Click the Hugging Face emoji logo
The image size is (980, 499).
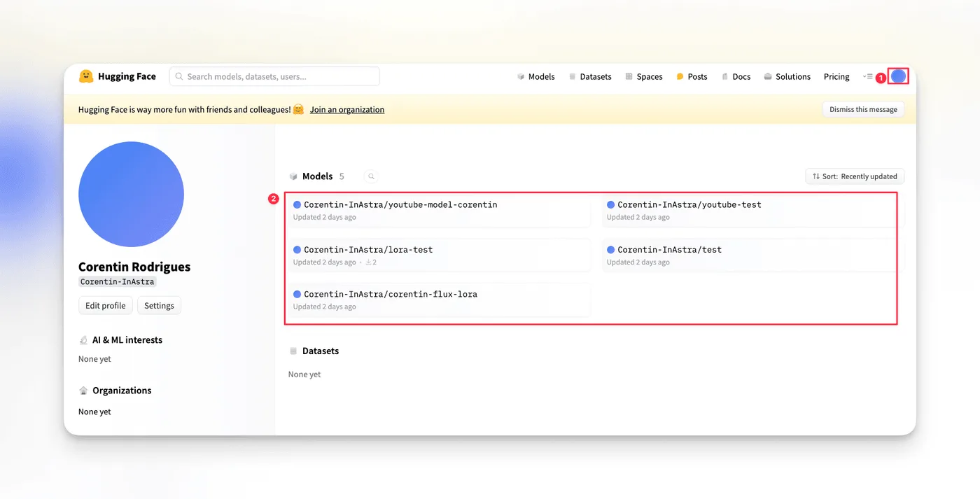point(86,76)
